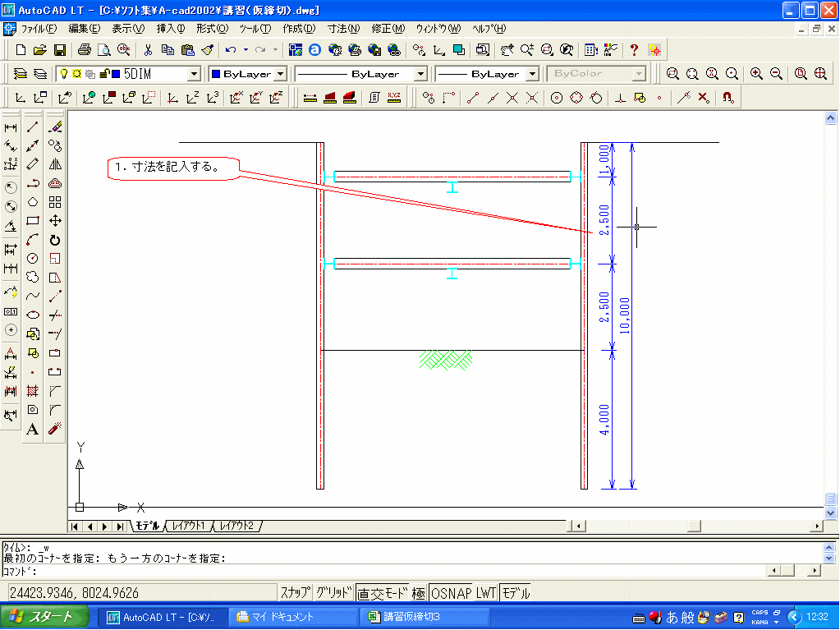This screenshot has width=840, height=630.
Task: Click the Match Properties brush icon
Action: 207,50
